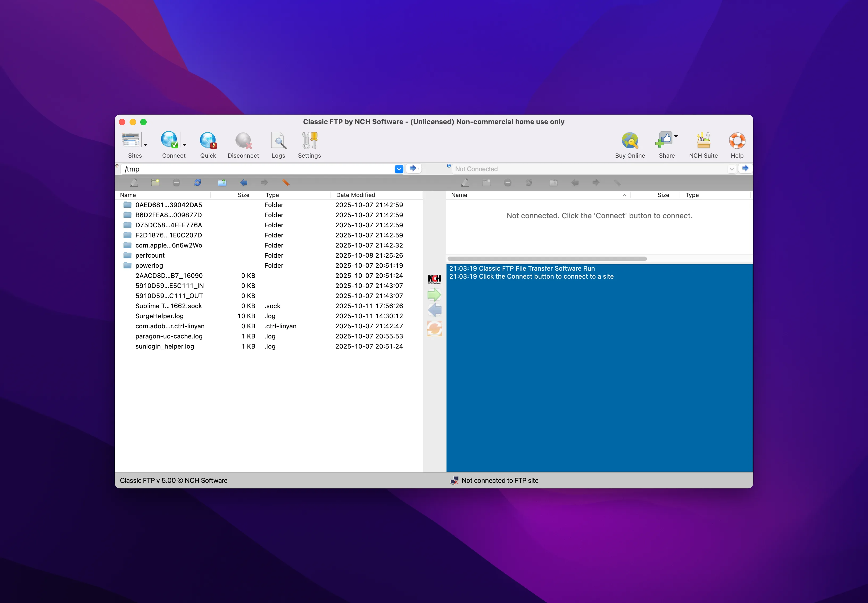Select the perfcount folder
Screen dimensions: 868x603
[x=150, y=255]
